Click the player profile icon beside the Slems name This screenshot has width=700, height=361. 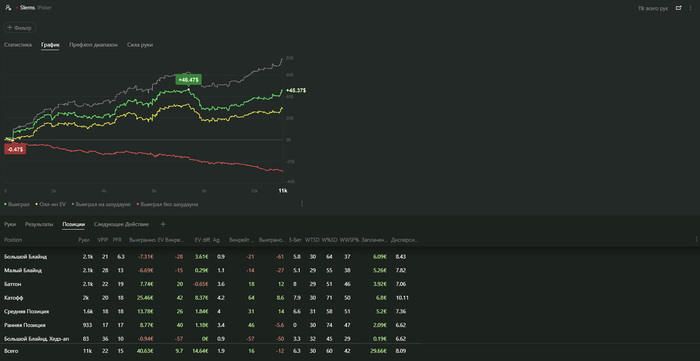8,8
